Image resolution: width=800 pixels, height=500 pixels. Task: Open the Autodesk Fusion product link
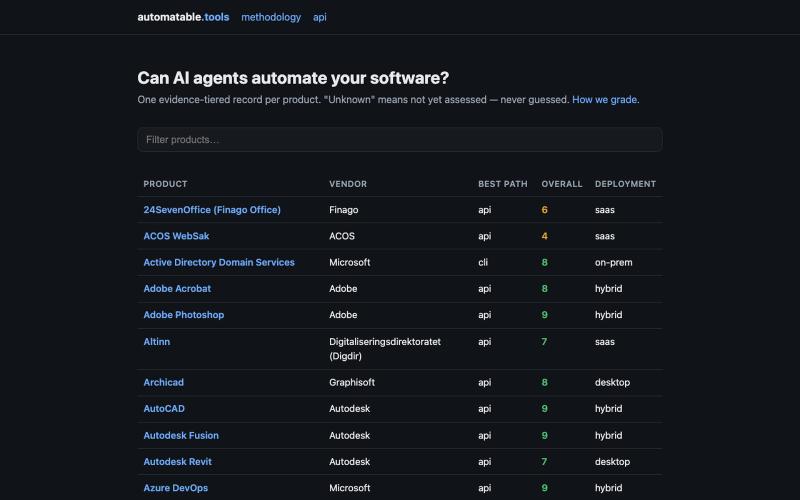pyautogui.click(x=181, y=435)
